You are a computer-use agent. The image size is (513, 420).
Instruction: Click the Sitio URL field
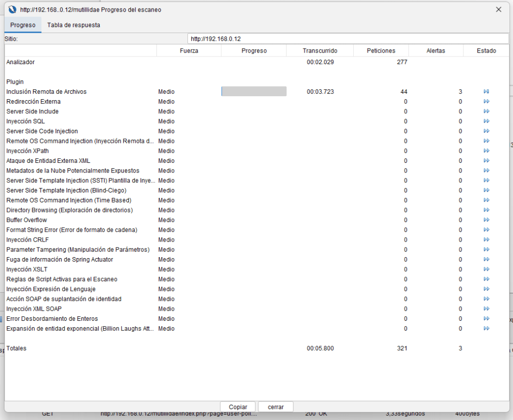click(x=348, y=39)
